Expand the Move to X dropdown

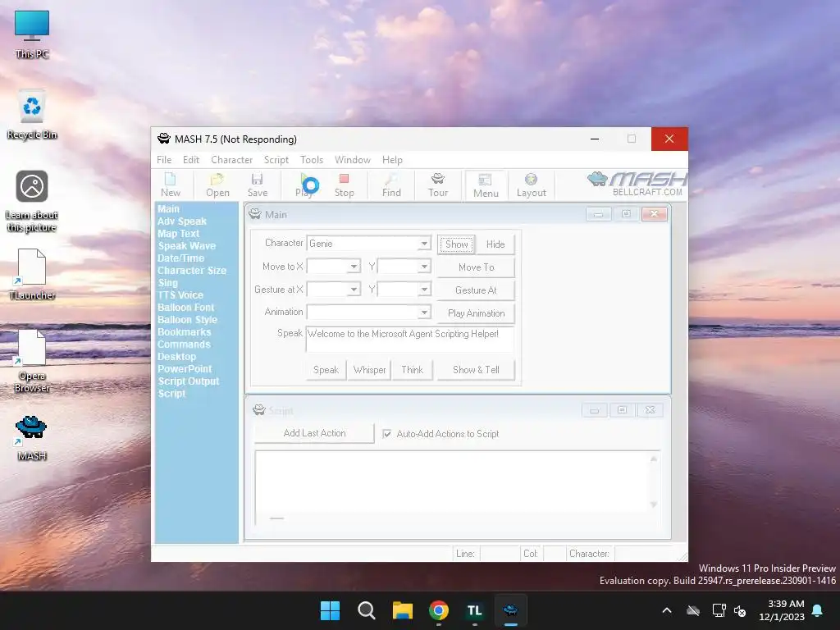pos(354,267)
